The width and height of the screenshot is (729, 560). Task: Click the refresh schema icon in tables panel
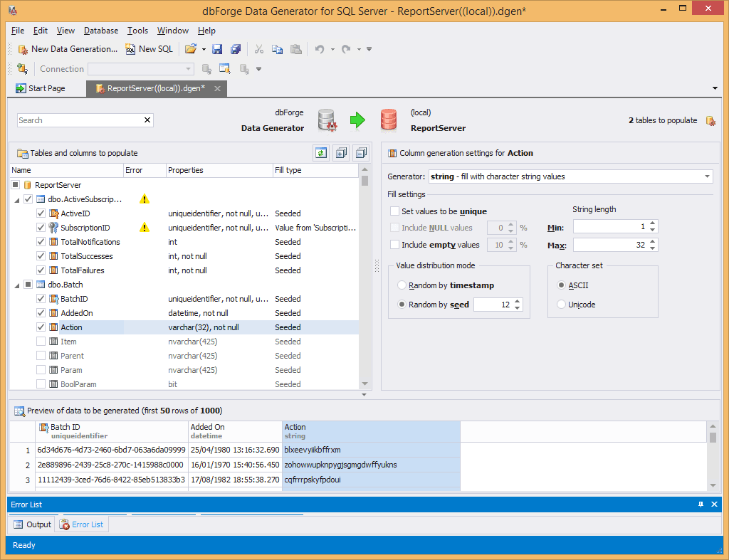321,153
